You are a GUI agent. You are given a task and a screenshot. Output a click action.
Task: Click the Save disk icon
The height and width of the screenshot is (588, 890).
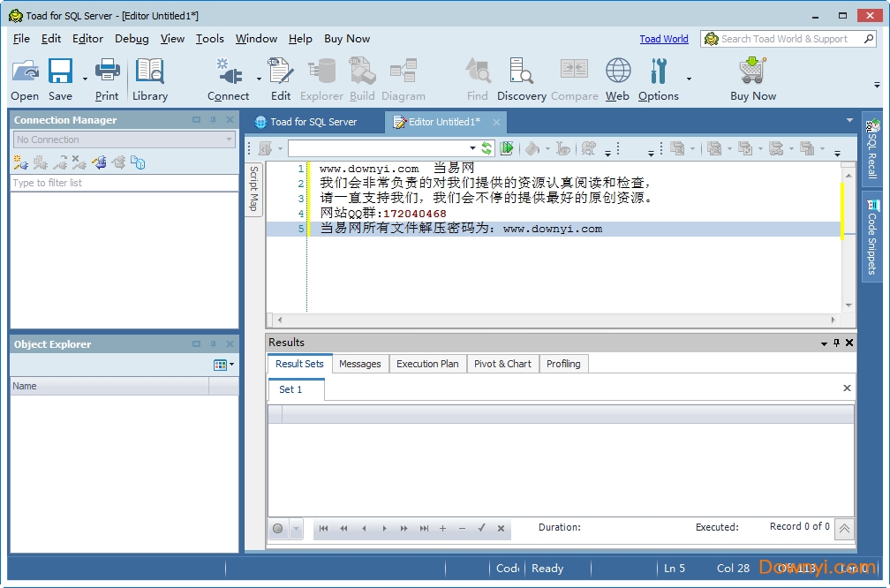pos(60,72)
